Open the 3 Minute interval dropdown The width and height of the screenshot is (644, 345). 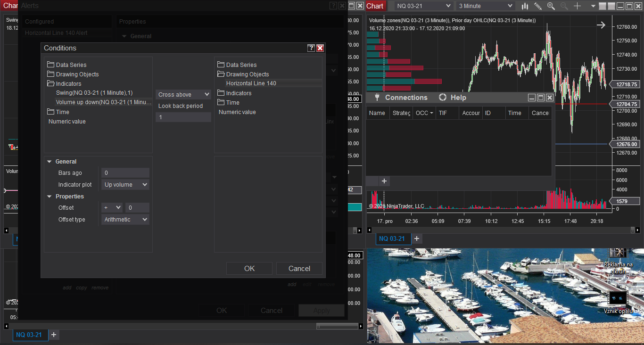point(486,6)
